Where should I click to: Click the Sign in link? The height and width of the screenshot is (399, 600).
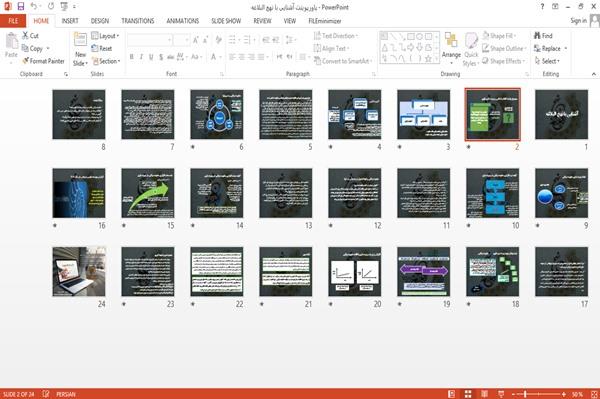point(578,21)
